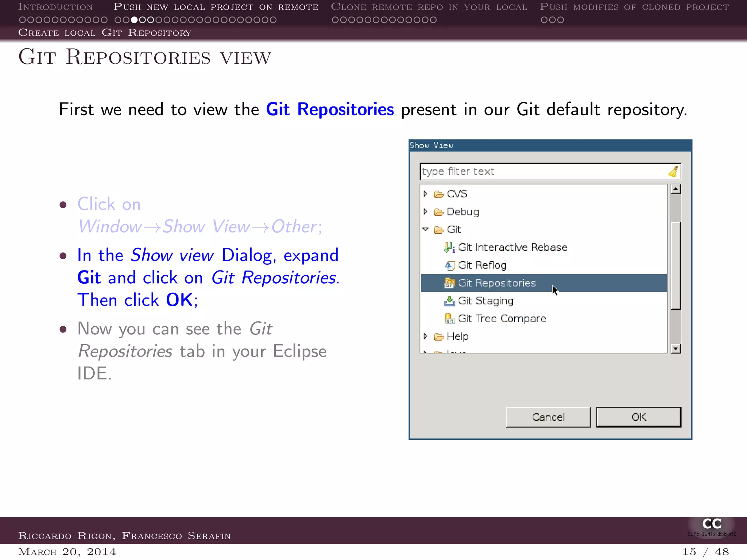Click the Git Staging view icon
Screen dimensions: 747x560
pyautogui.click(x=449, y=301)
